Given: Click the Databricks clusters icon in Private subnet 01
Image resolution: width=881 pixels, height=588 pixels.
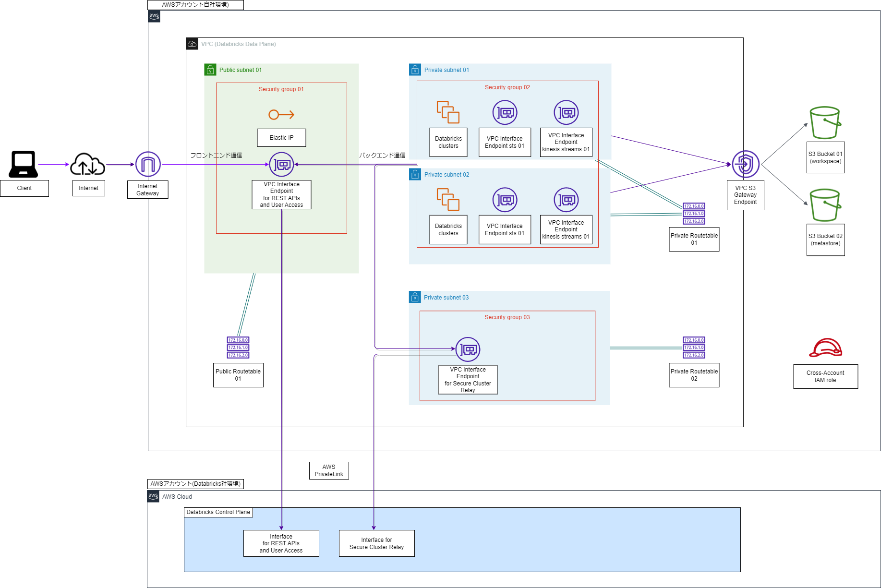Looking at the screenshot, I should (447, 112).
